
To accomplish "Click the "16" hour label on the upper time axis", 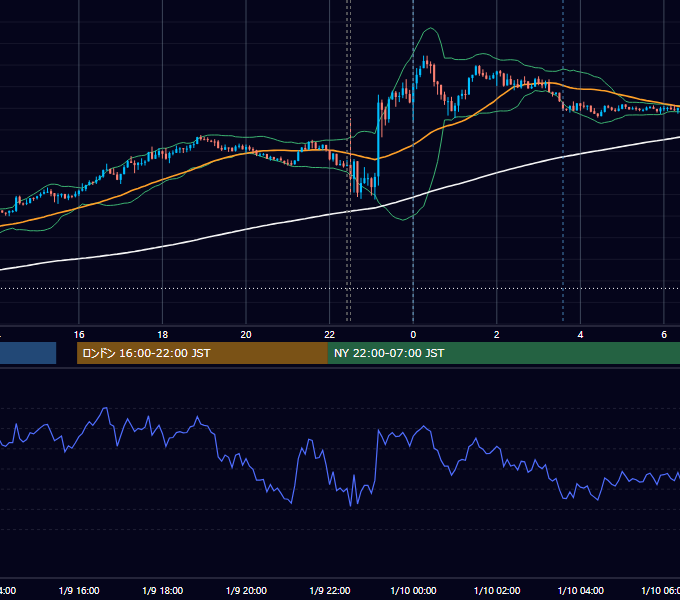I will coord(79,335).
